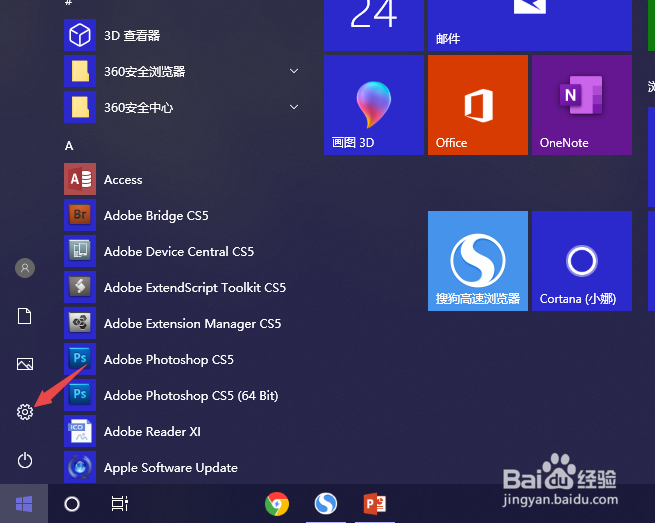Expand the 360安全中心 folder chevron
This screenshot has width=655, height=523.
tap(294, 107)
